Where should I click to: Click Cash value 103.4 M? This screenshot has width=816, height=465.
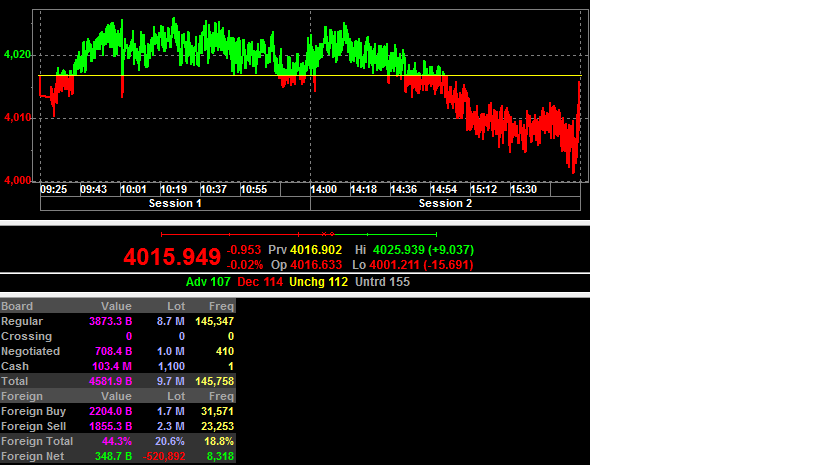pos(112,367)
